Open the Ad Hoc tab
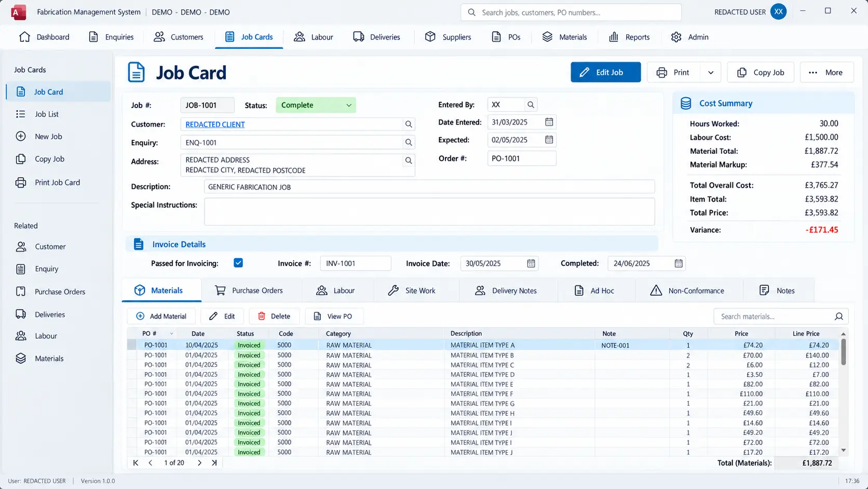 (x=594, y=290)
